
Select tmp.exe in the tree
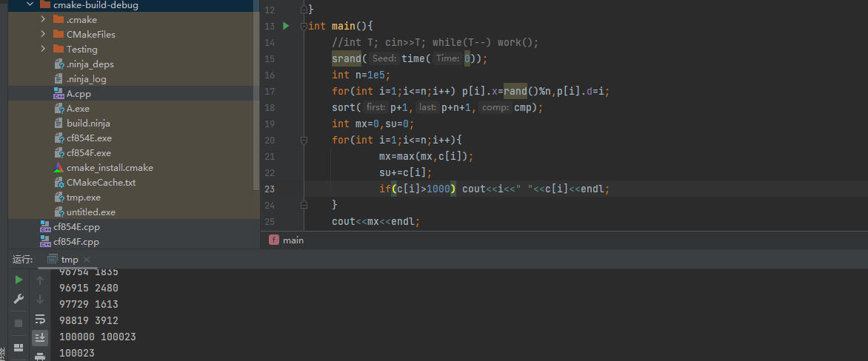pos(84,198)
